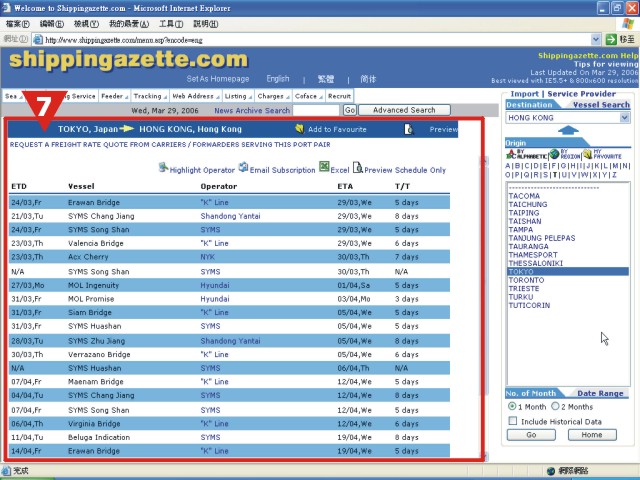Click in the News Archive Search field

316,110
